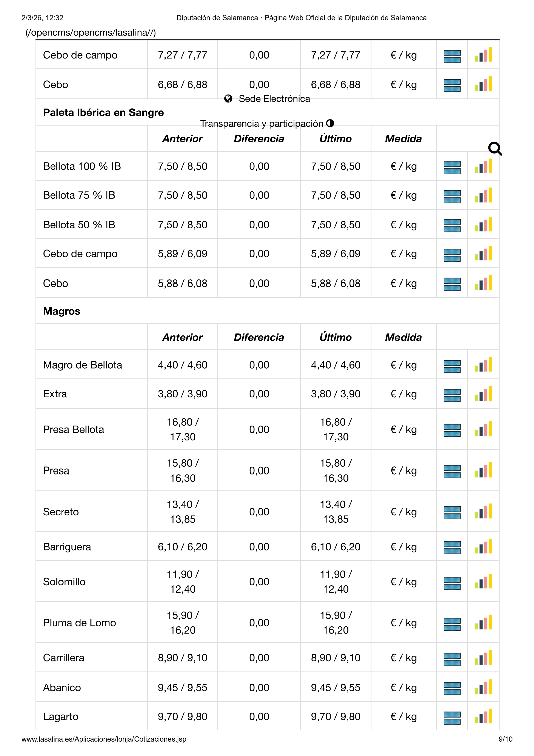This screenshot has width=534, height=756.
Task: View the chart icon for Presa Bellota
Action: pyautogui.click(x=483, y=429)
